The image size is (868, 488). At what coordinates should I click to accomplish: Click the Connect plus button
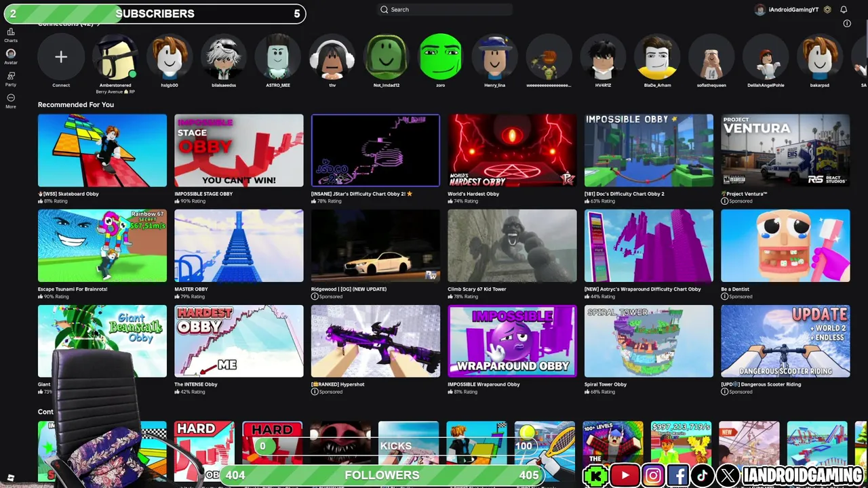click(61, 57)
